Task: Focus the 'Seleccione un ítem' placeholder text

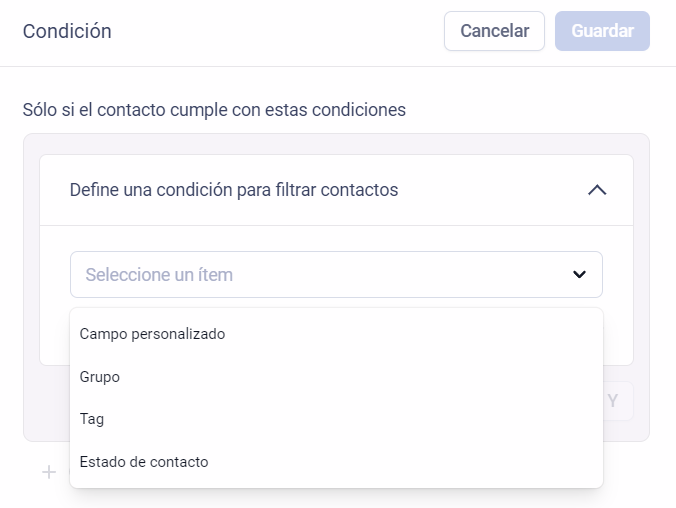Action: coord(159,275)
